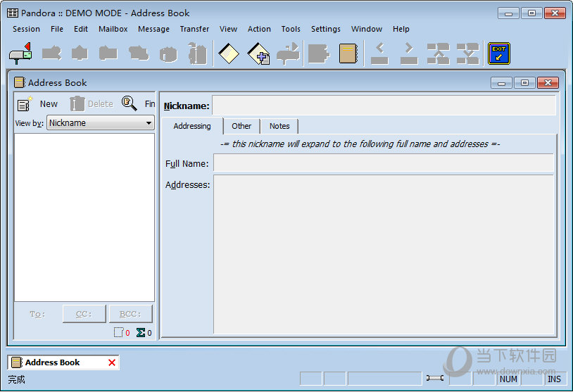Open the Mailbox menu
Viewport: 573px width, 392px height.
113,29
